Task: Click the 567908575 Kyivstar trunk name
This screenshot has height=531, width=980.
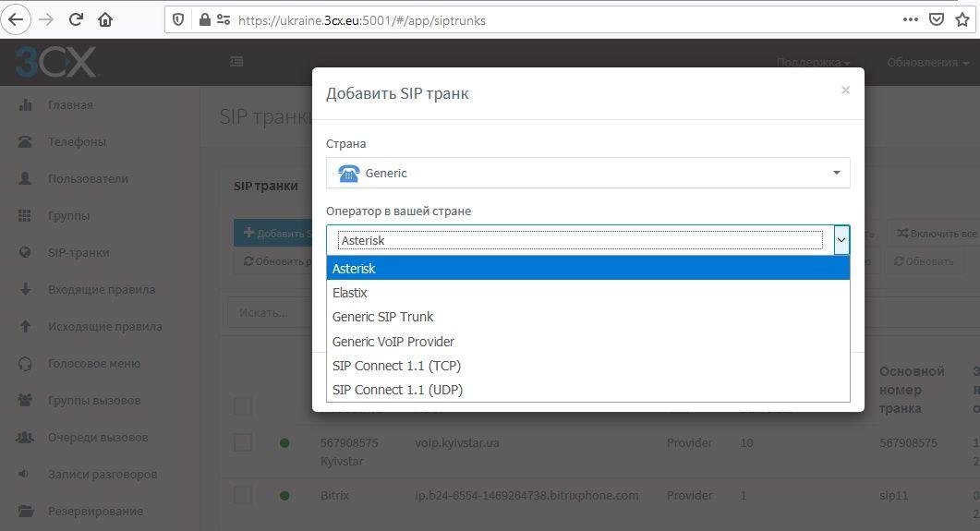Action: coord(349,452)
